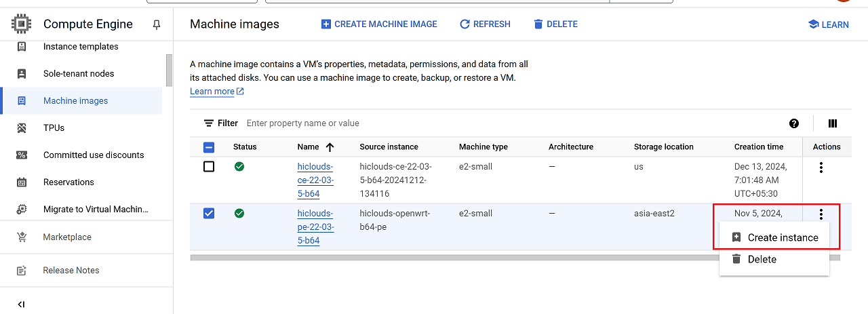This screenshot has height=314, width=868.
Task: Follow the Learn more link
Action: [x=217, y=92]
